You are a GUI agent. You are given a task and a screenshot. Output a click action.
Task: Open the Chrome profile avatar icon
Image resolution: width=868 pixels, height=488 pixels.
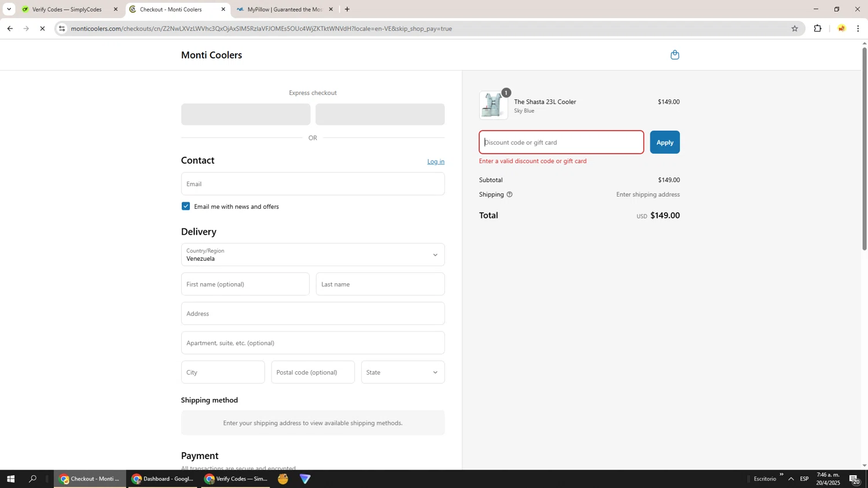(x=841, y=28)
